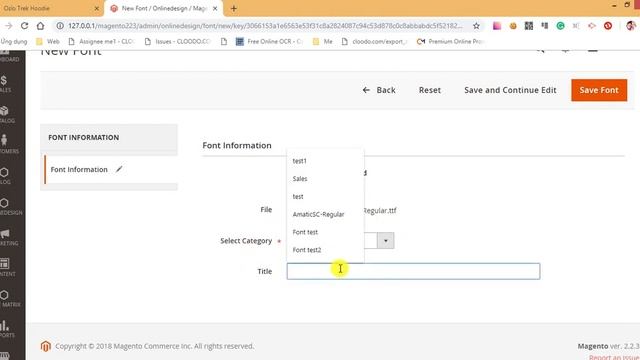Click the browser home icon

(40, 26)
